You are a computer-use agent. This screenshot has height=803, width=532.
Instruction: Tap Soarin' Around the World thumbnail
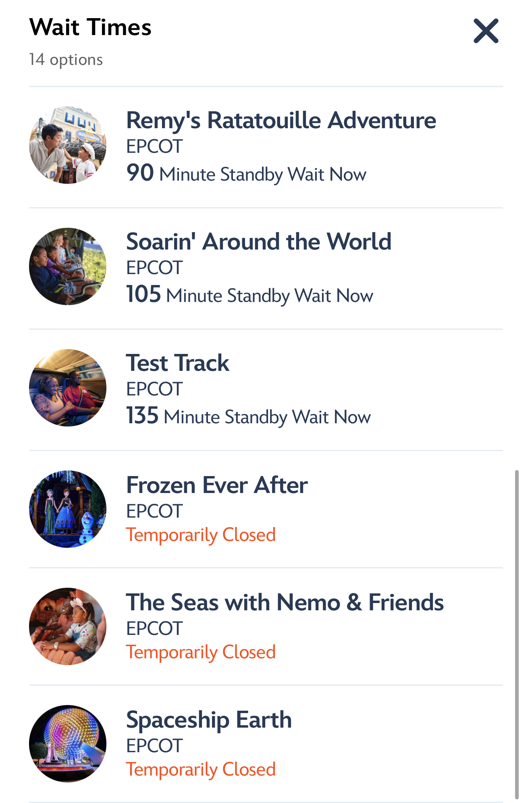[x=68, y=266]
